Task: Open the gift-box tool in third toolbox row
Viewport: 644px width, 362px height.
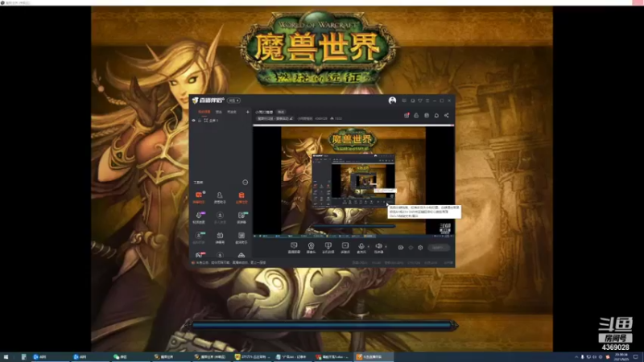Action: (220, 237)
